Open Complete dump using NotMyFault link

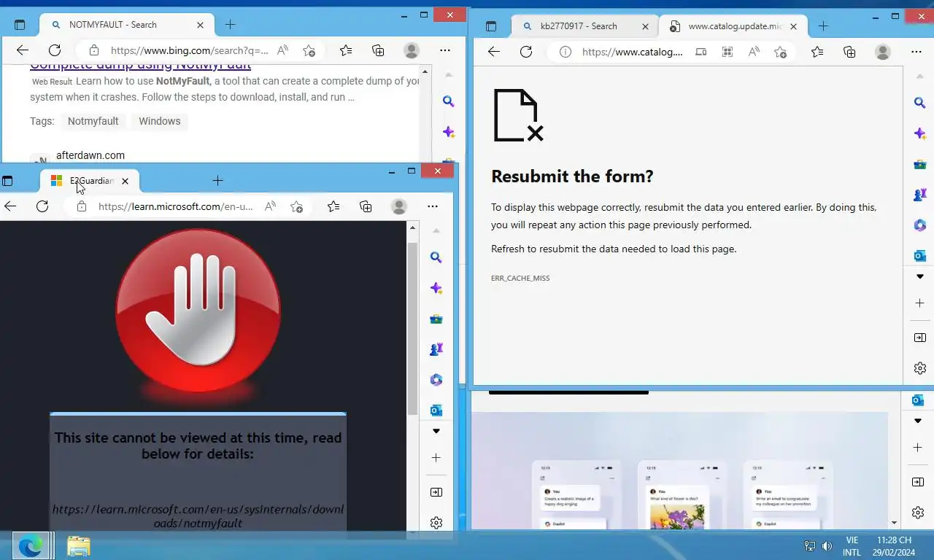coord(140,66)
